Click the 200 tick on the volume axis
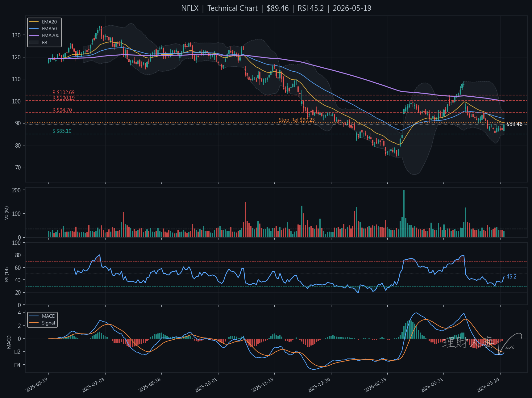The height and width of the screenshot is (398, 532). (16, 190)
